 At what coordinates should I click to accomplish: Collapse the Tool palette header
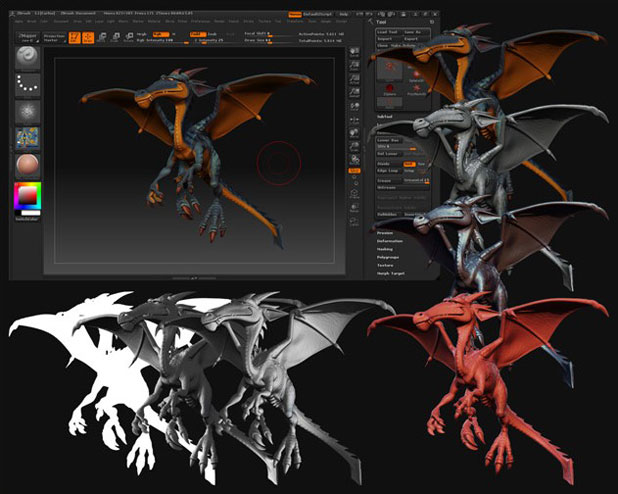pyautogui.click(x=381, y=22)
